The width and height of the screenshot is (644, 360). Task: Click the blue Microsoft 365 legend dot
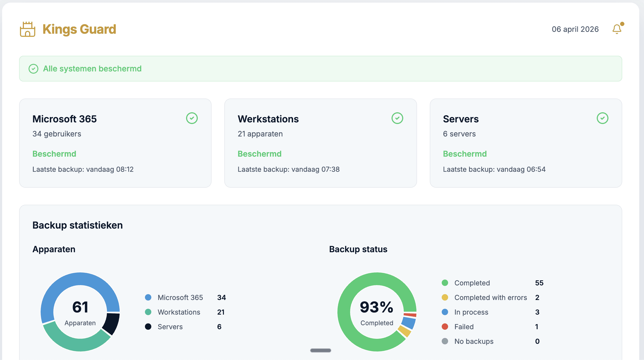(148, 297)
